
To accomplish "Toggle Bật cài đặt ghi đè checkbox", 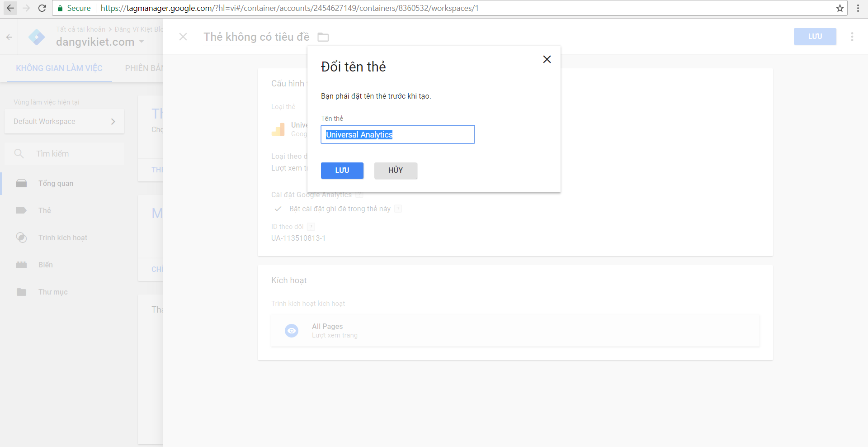I will [278, 209].
